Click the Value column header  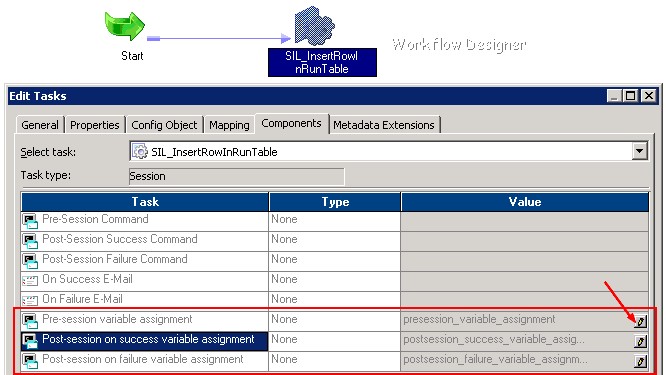pyautogui.click(x=525, y=202)
